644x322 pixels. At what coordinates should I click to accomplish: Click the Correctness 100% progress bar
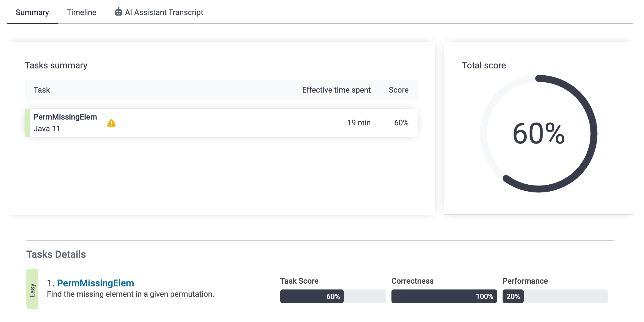coord(444,296)
